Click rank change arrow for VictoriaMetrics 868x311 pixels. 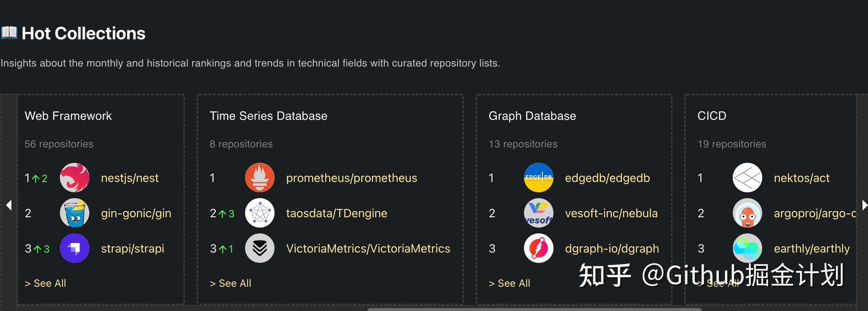222,249
